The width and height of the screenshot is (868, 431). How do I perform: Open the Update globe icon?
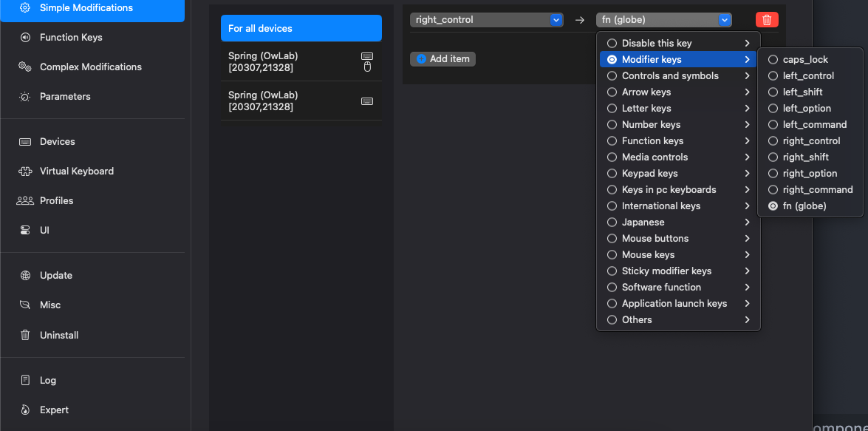pos(25,275)
